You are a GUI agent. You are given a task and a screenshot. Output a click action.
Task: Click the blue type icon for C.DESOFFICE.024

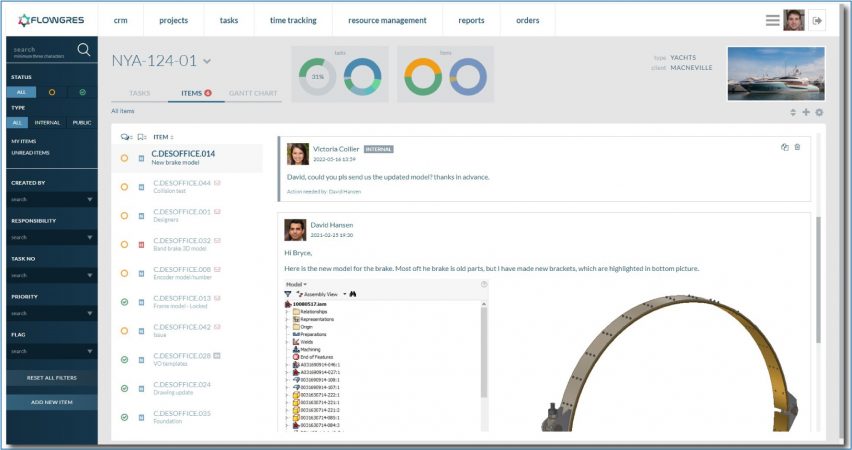click(x=141, y=389)
